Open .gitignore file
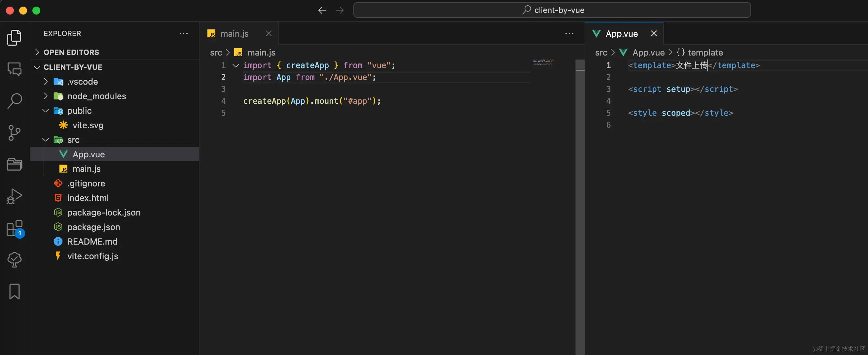Screen dimensions: 868x355 115,183
